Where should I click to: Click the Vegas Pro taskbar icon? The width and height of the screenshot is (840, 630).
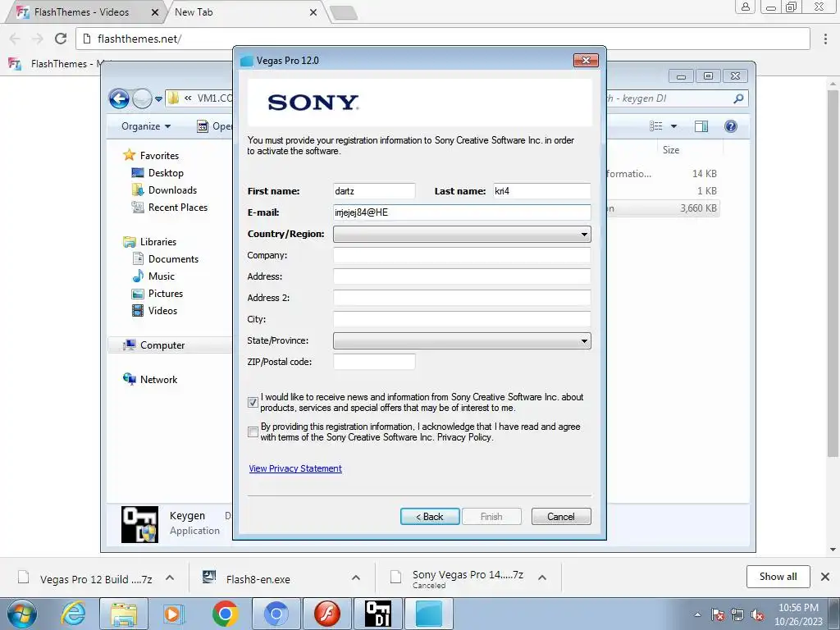(x=429, y=614)
